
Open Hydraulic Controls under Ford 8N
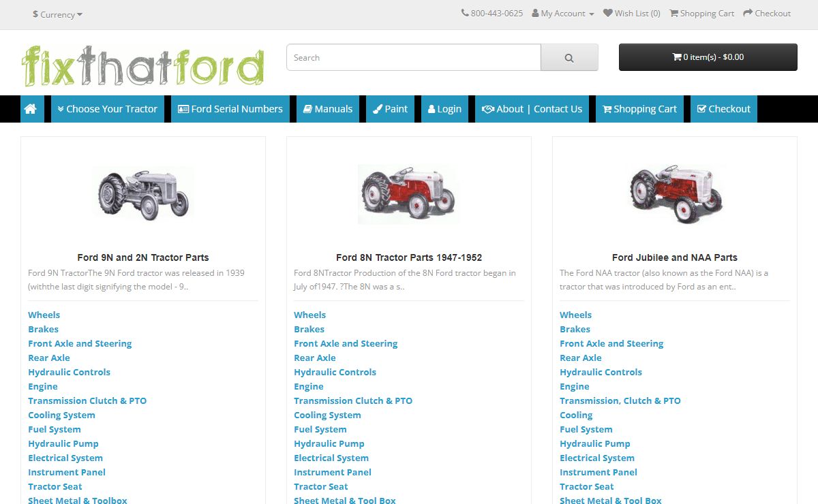point(335,372)
